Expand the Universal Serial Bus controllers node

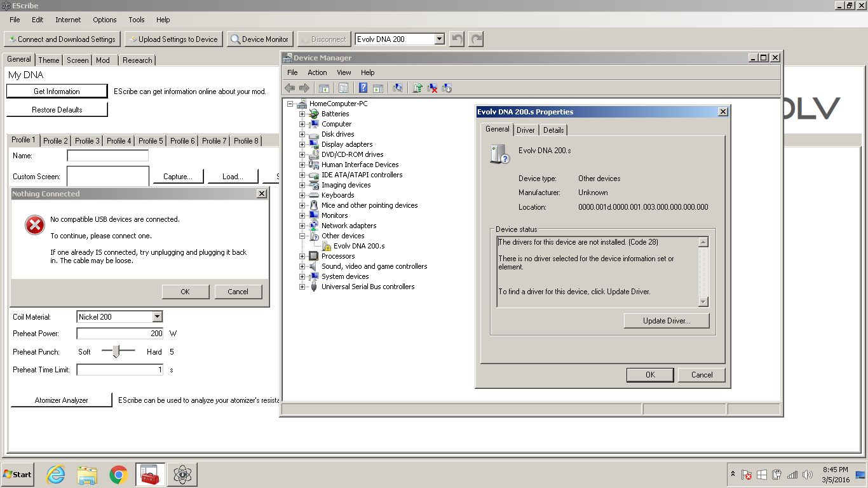pos(302,287)
